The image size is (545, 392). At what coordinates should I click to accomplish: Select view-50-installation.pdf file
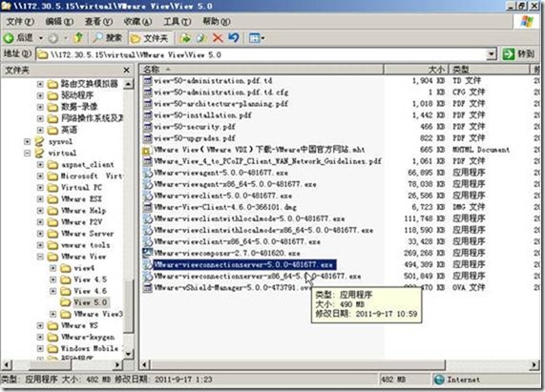(202, 114)
